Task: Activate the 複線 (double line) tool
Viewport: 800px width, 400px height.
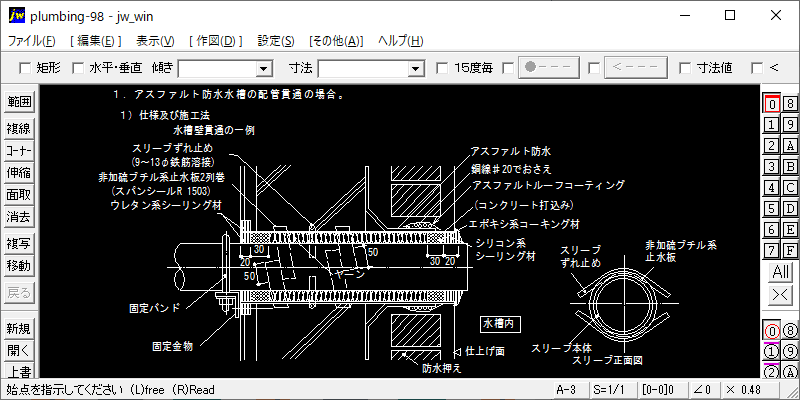Action: point(19,128)
